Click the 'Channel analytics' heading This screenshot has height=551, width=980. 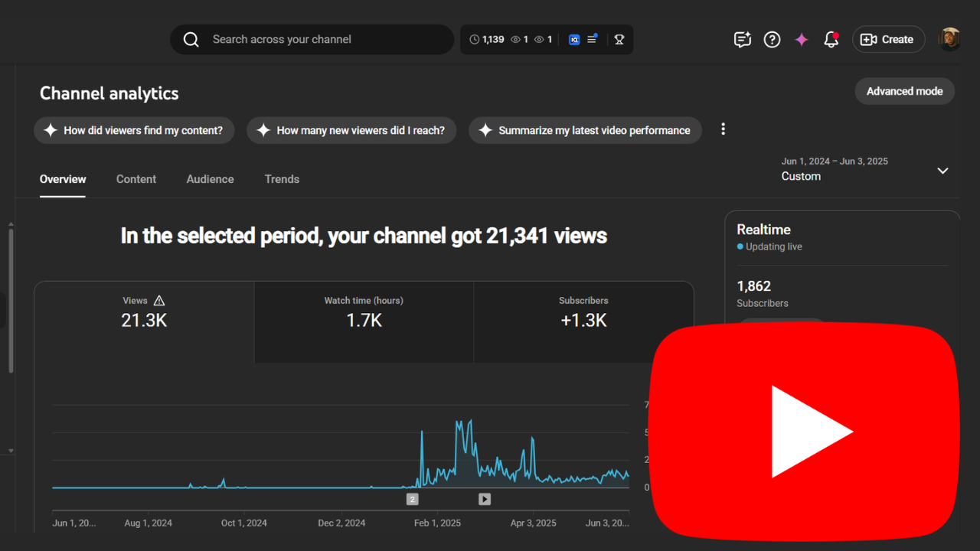tap(109, 93)
